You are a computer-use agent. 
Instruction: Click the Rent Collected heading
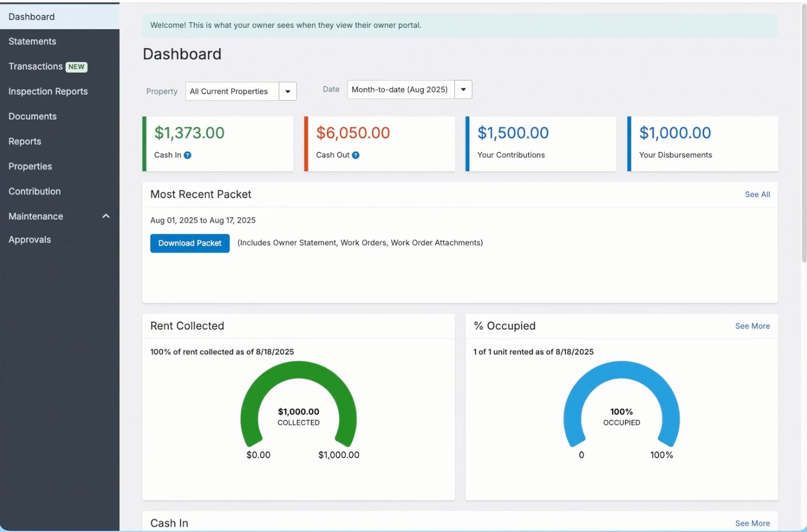(x=187, y=326)
